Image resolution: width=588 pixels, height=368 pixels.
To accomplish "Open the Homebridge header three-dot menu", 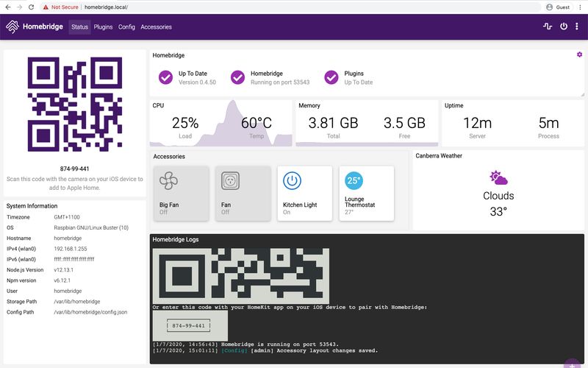I will click(x=577, y=26).
